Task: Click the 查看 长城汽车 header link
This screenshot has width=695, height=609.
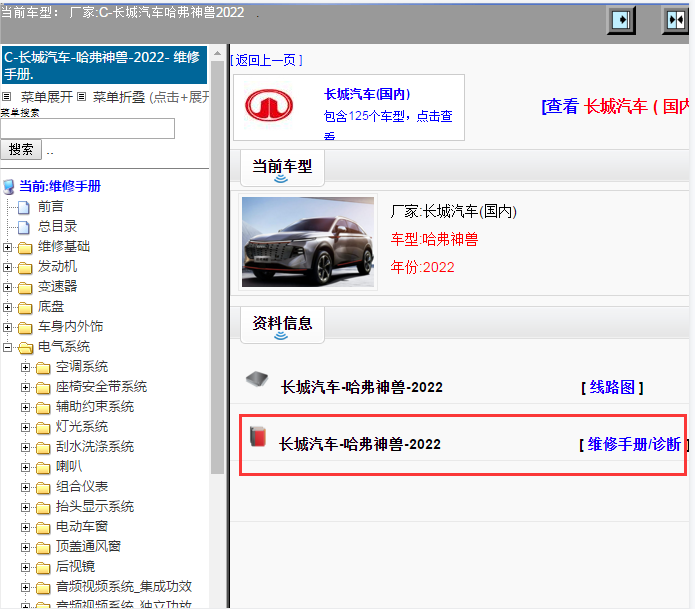Action: [x=615, y=106]
